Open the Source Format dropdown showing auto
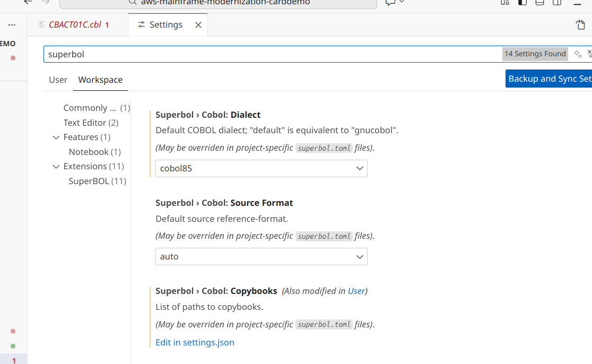The width and height of the screenshot is (592, 364). 262,257
